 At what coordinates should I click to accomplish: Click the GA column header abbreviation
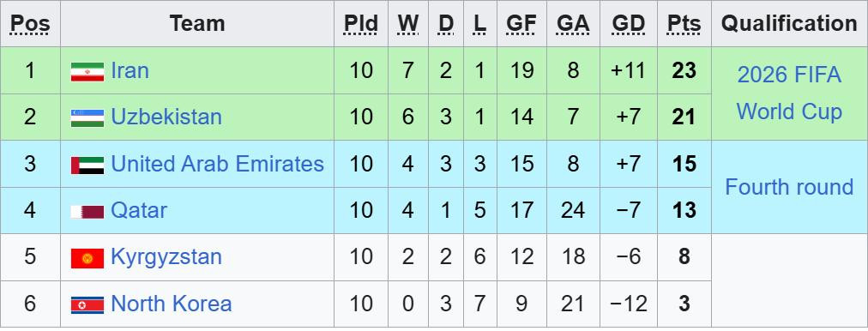[x=573, y=24]
